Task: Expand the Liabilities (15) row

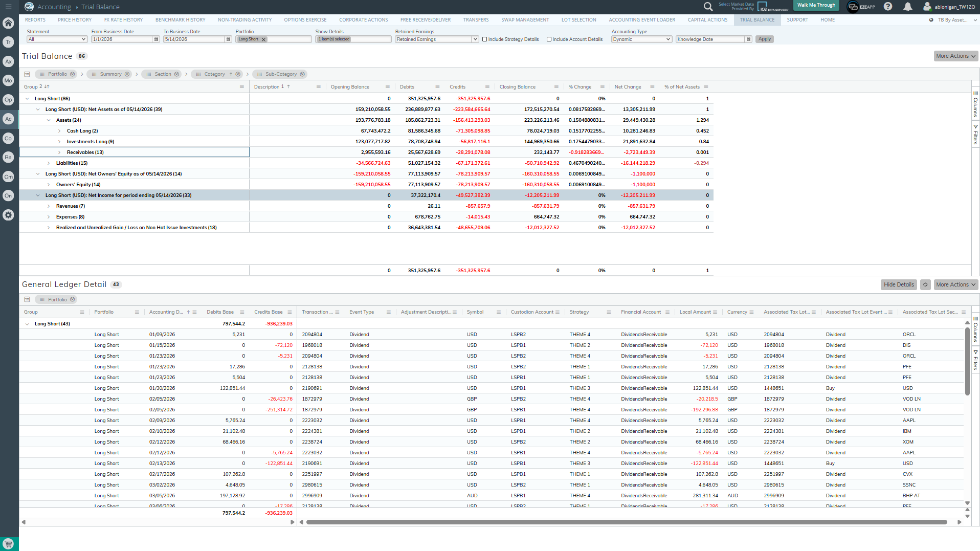Action: coord(49,163)
